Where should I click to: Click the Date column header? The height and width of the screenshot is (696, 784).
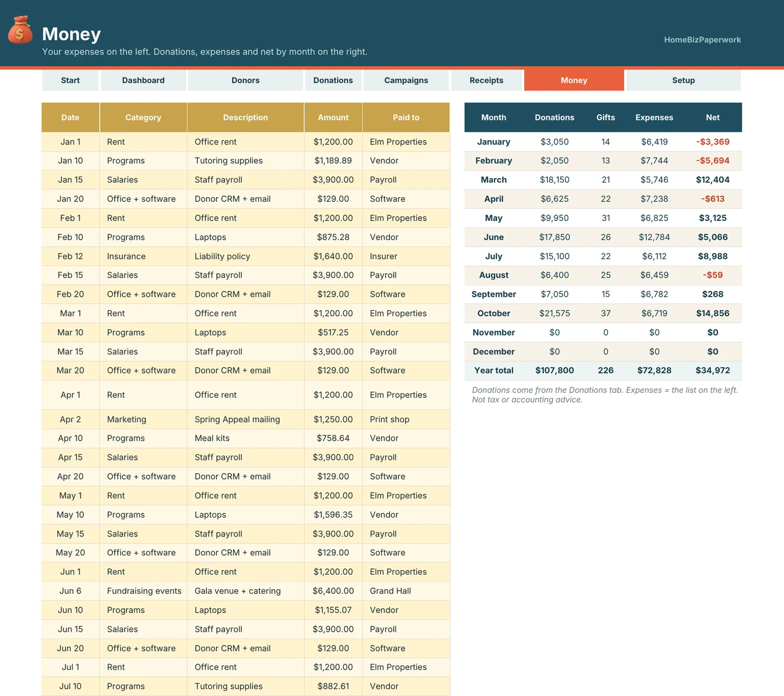pos(70,117)
